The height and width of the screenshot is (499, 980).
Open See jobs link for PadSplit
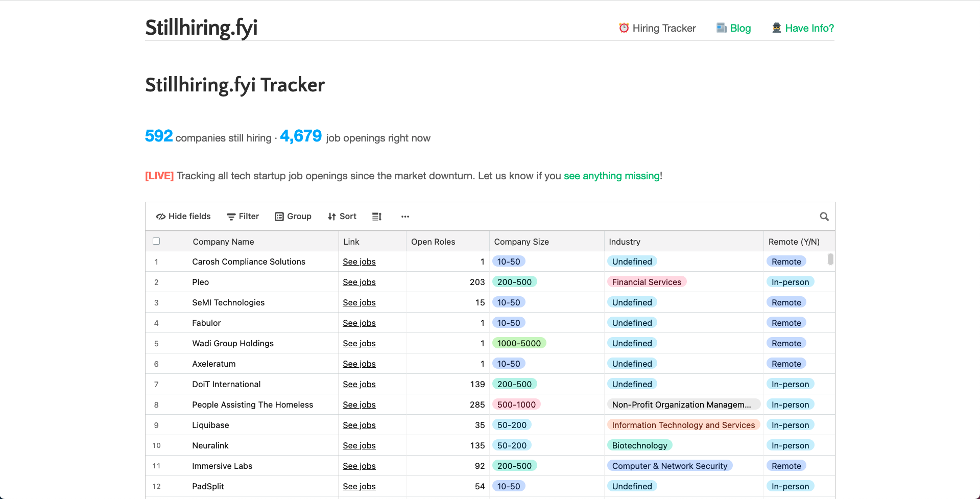pyautogui.click(x=359, y=486)
